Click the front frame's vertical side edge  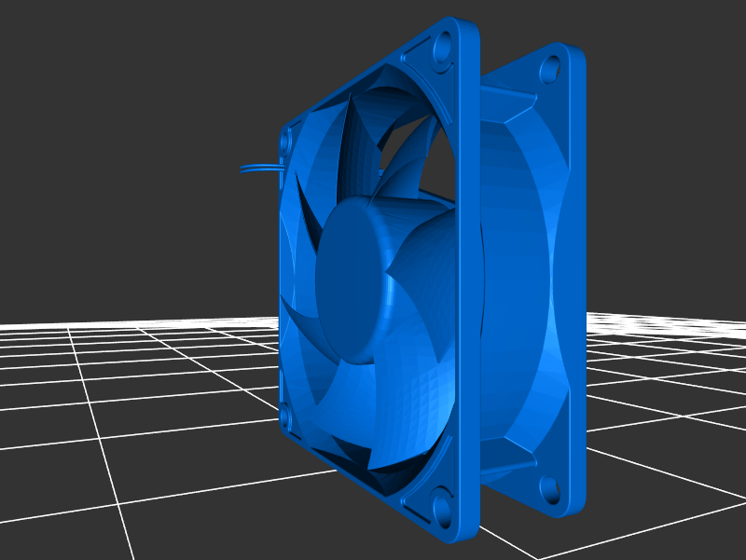468,280
